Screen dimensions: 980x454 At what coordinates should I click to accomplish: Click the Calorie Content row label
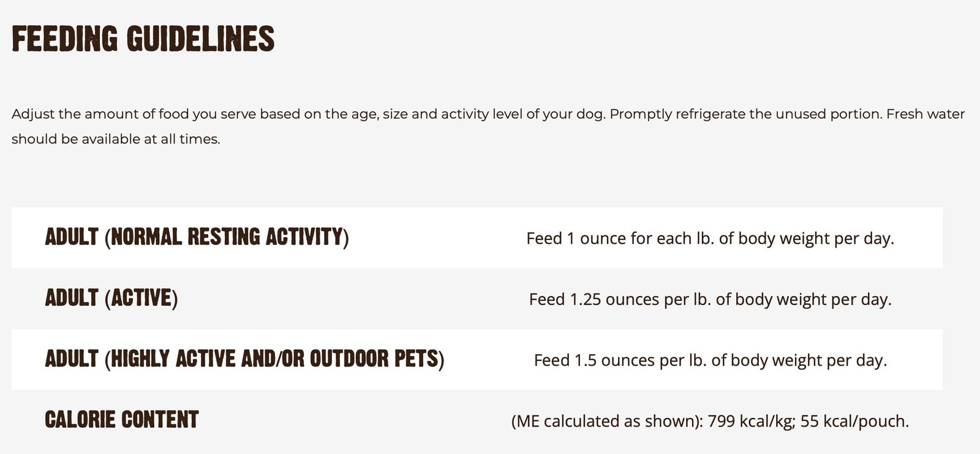coord(122,420)
